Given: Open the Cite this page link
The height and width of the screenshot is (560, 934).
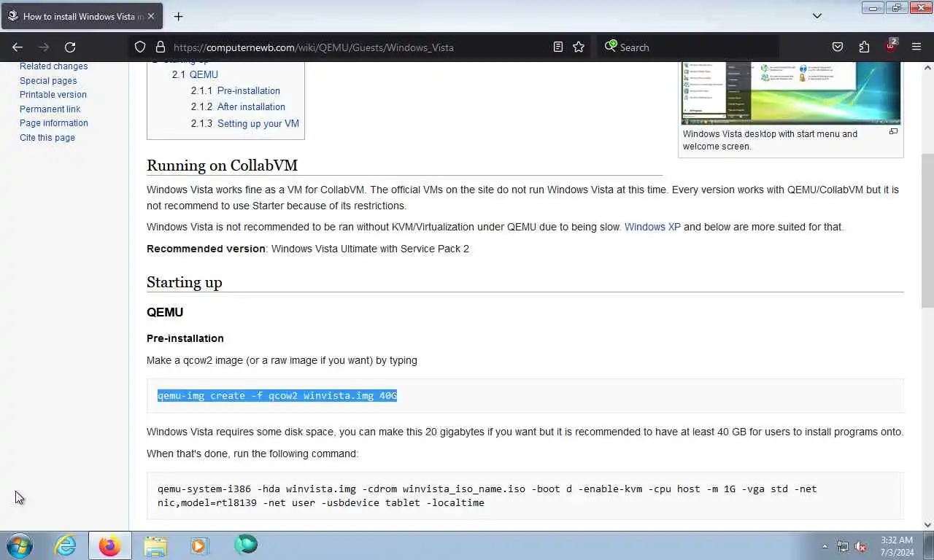Looking at the screenshot, I should (x=47, y=138).
